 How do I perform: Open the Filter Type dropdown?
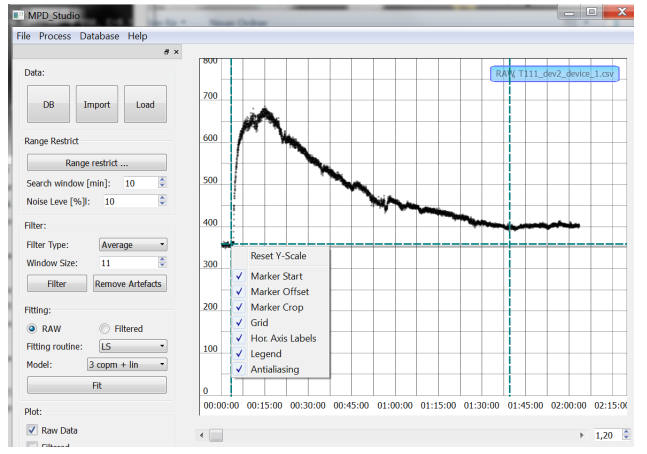pyautogui.click(x=133, y=244)
